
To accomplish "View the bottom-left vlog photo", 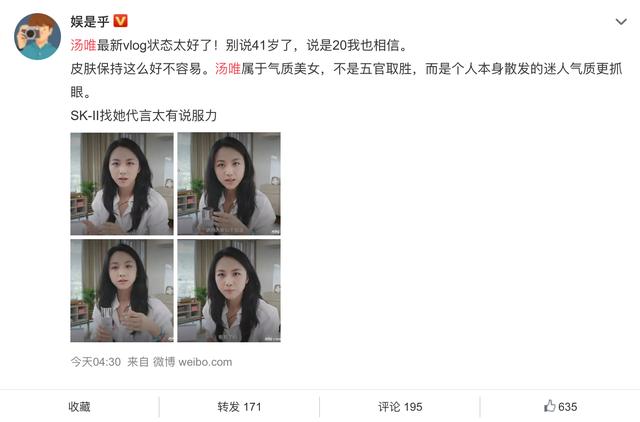I will tap(122, 291).
